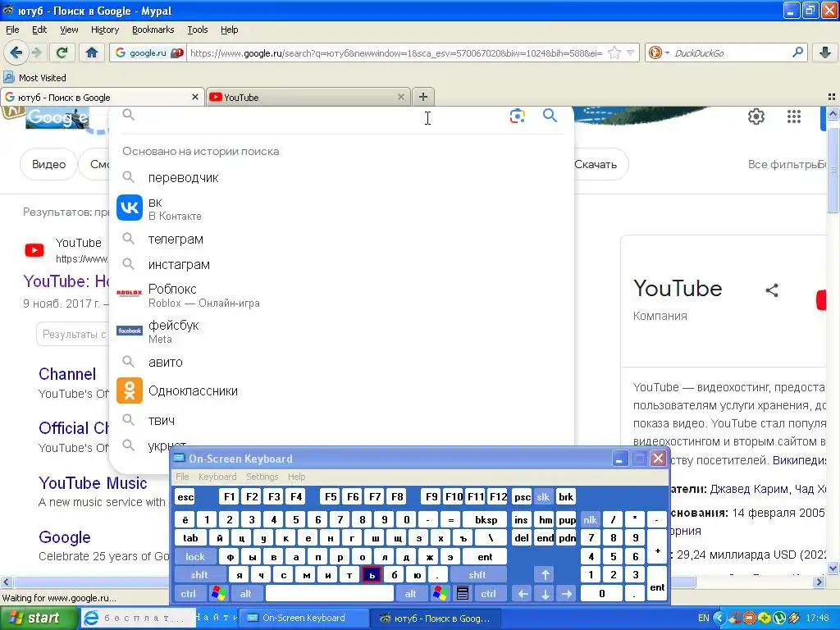Toggle the nlk Num Lock key
840x630 pixels.
(591, 519)
